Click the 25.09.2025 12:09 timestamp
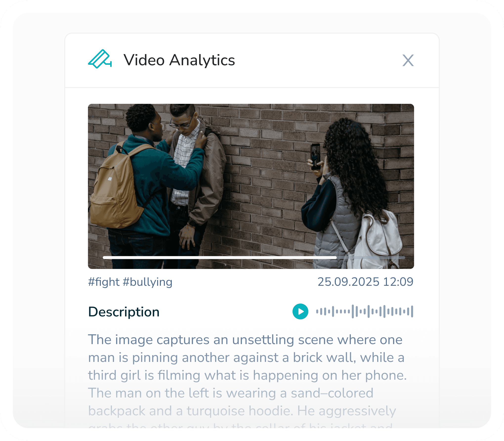Viewport: 504px width, 441px height. 365,282
